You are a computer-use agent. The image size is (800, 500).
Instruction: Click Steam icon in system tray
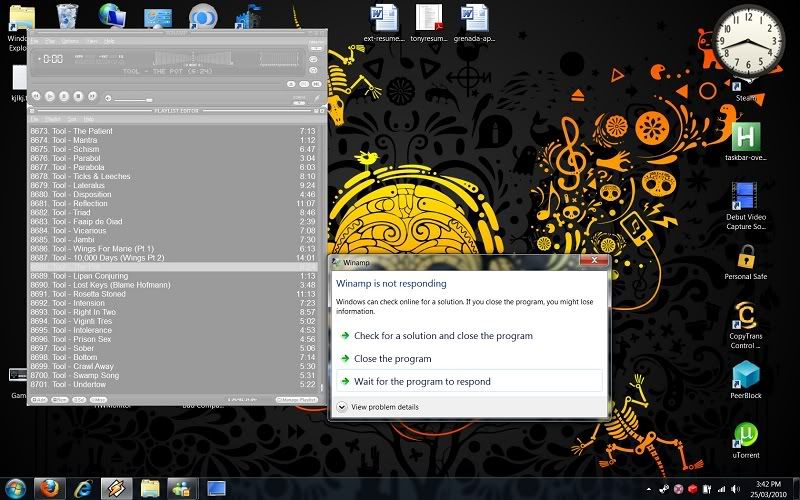click(665, 489)
